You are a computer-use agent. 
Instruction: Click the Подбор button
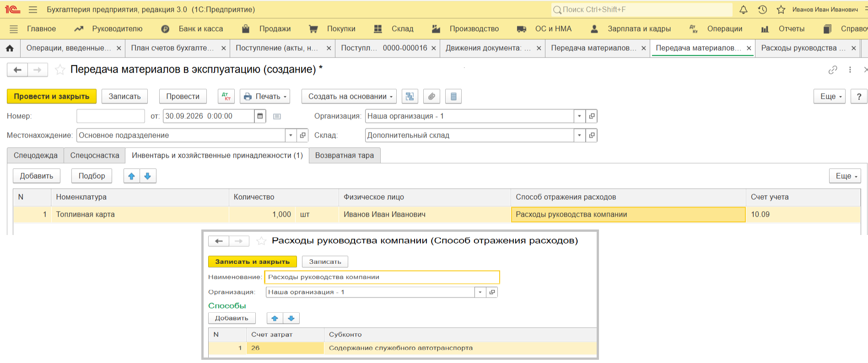coord(92,176)
